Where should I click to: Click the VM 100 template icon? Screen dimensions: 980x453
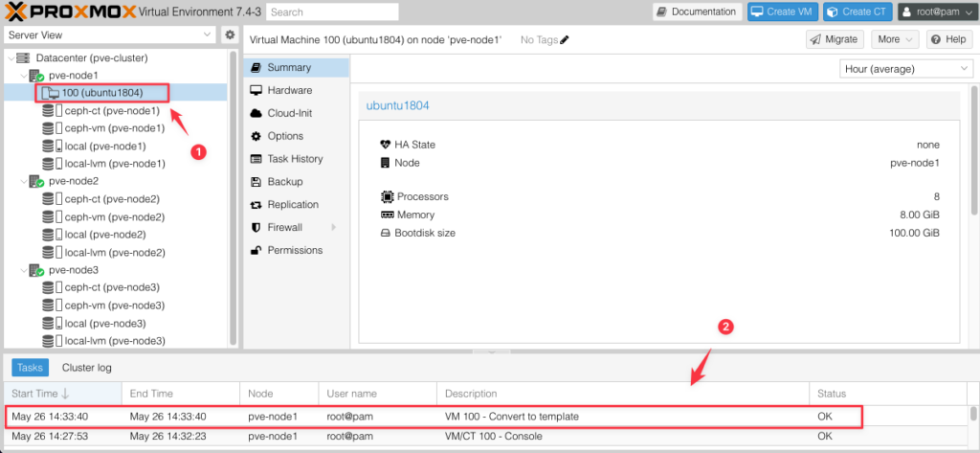tap(51, 93)
